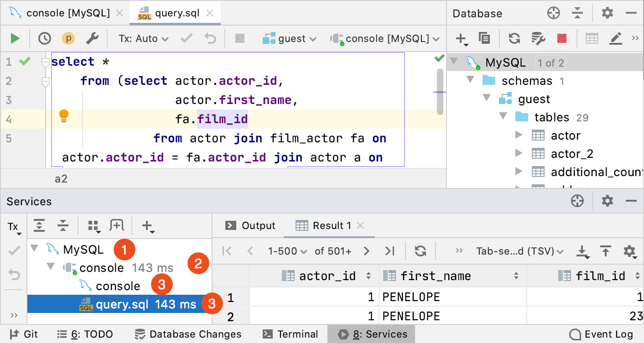The height and width of the screenshot is (344, 644).
Task: Click the Database panel target locate icon
Action: pyautogui.click(x=553, y=13)
